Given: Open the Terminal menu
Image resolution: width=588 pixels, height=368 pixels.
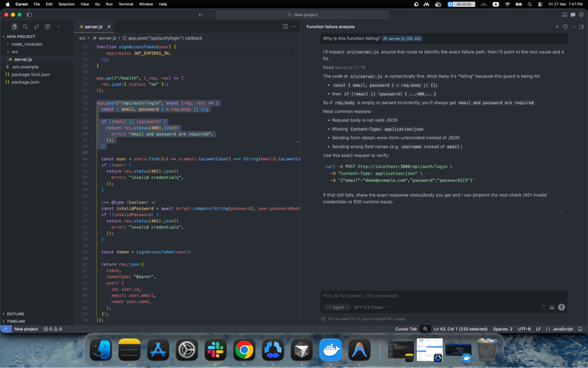Looking at the screenshot, I should 126,4.
